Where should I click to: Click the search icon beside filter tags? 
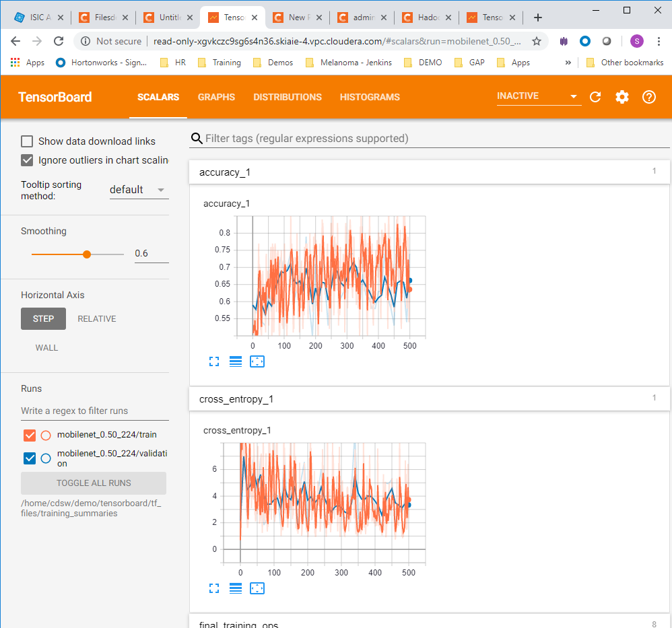197,139
